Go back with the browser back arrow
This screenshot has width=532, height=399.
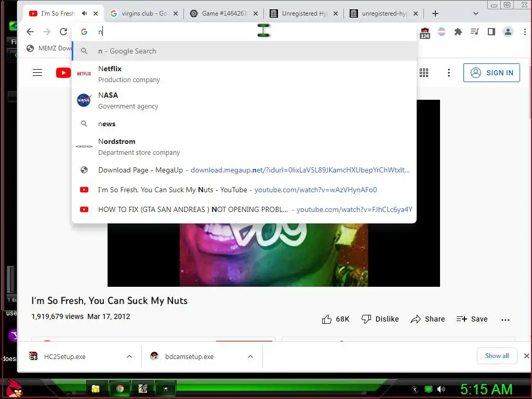coord(30,32)
